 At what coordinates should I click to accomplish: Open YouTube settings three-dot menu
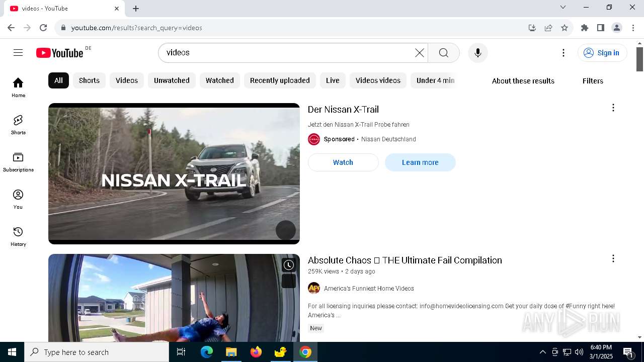click(563, 53)
